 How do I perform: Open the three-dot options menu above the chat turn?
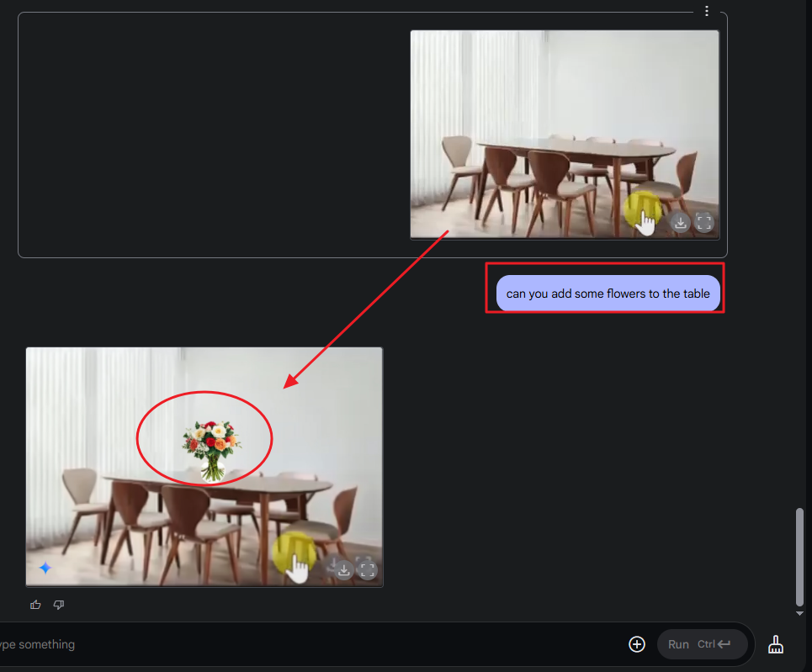(706, 11)
